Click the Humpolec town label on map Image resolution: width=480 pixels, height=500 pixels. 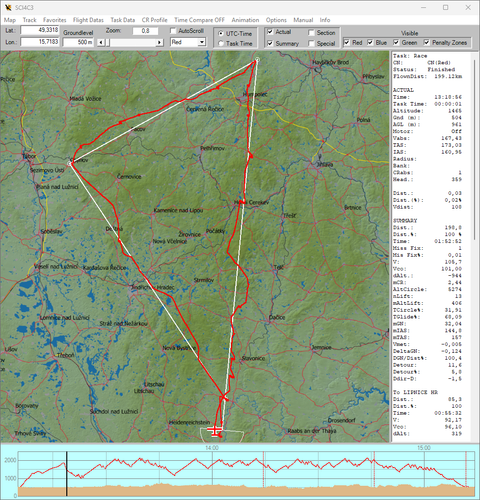point(255,94)
